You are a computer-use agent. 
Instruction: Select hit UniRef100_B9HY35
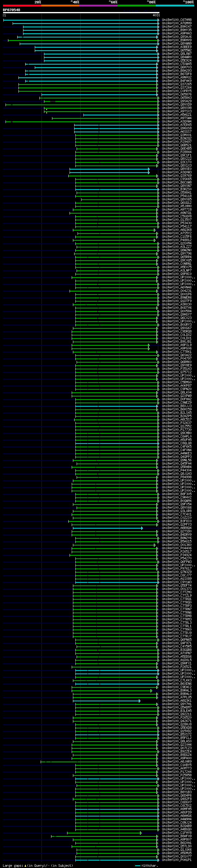(177, 30)
